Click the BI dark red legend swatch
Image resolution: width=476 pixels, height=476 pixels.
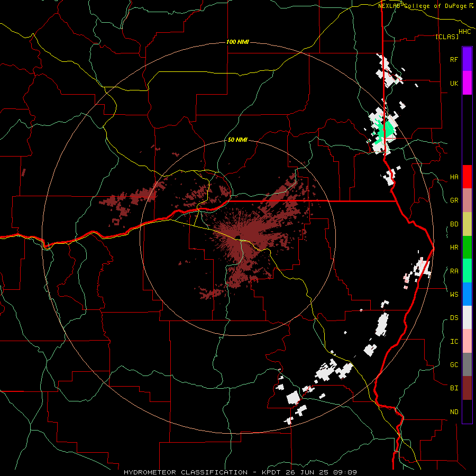pos(467,388)
